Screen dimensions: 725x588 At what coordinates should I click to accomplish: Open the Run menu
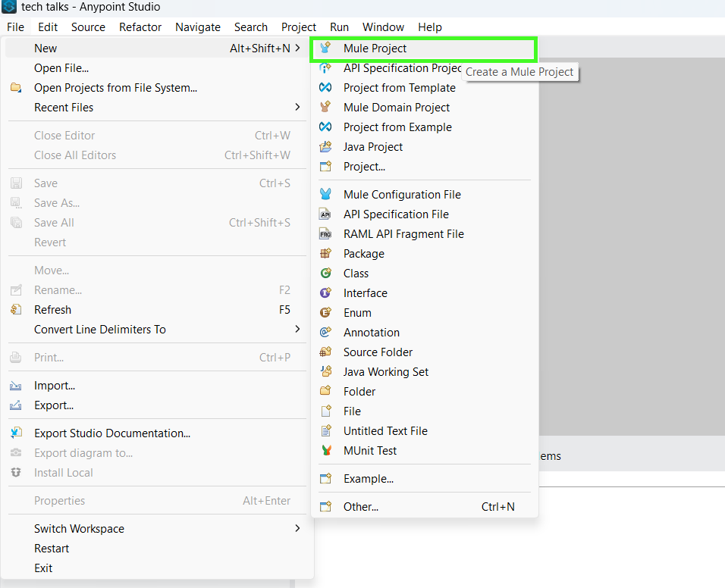339,27
